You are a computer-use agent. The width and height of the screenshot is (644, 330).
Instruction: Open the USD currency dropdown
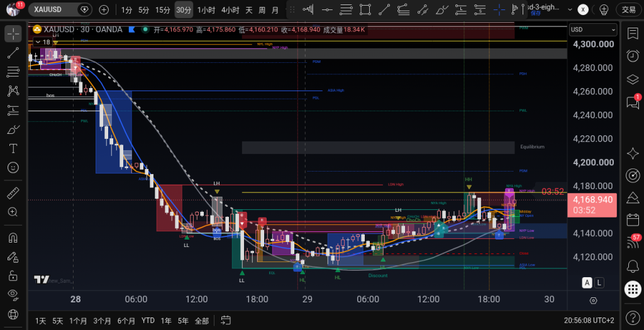[x=593, y=30]
